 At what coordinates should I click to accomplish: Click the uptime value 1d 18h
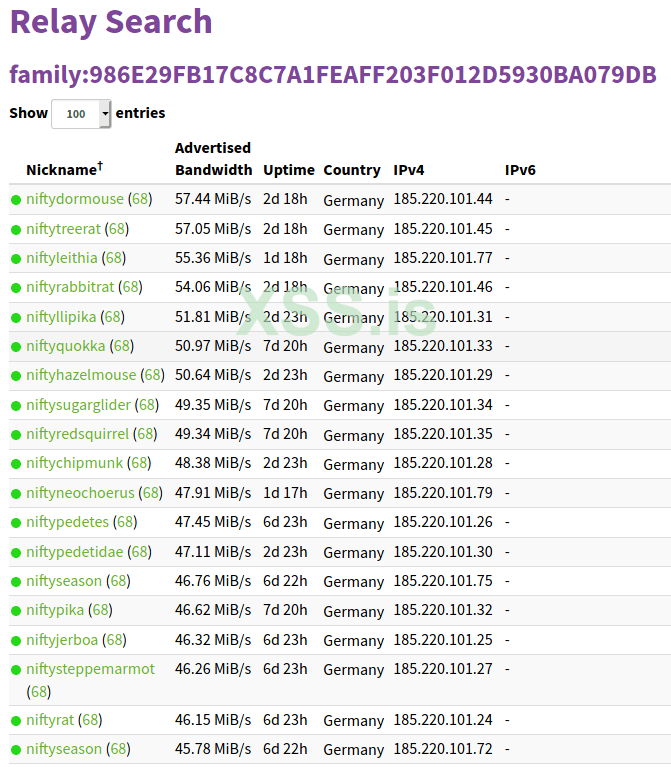coord(285,258)
